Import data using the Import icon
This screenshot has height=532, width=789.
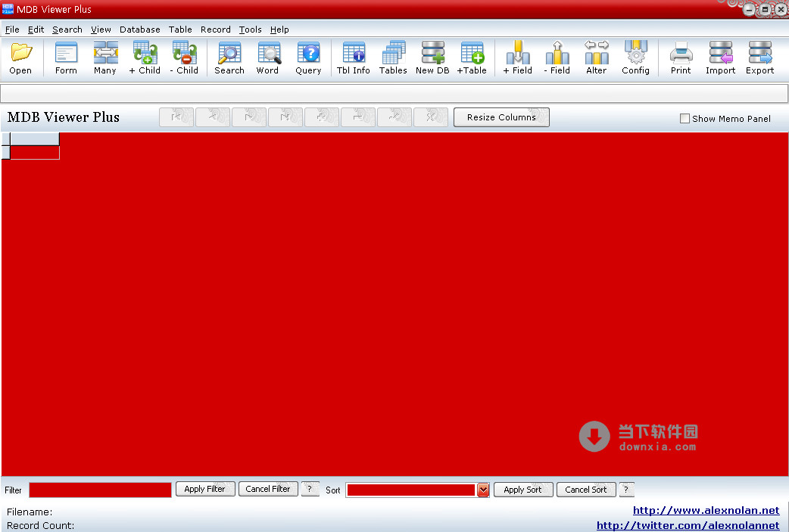(x=721, y=58)
